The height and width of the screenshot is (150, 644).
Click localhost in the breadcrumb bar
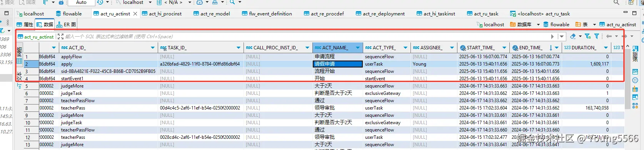(491, 24)
